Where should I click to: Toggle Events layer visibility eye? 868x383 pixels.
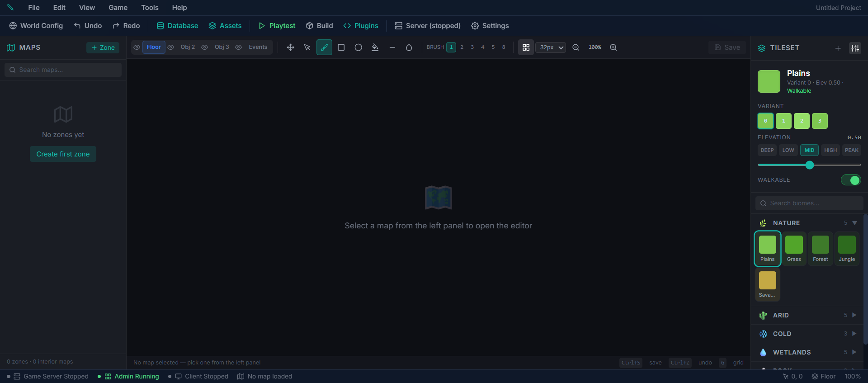(x=239, y=47)
